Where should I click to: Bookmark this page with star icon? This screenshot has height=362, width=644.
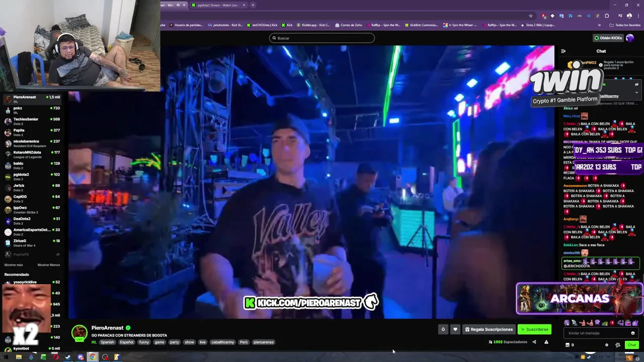(531, 16)
